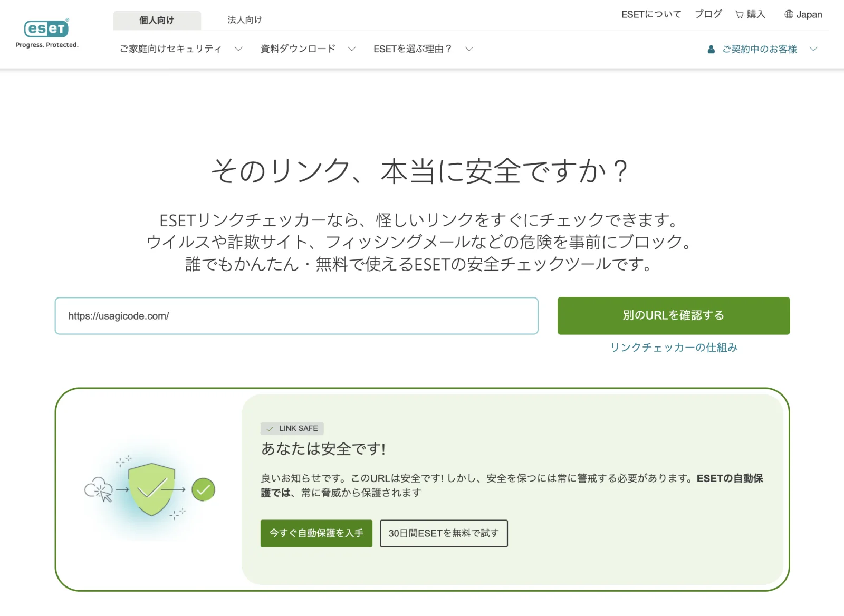Change the region from Japan
The height and width of the screenshot is (616, 844).
tap(809, 14)
